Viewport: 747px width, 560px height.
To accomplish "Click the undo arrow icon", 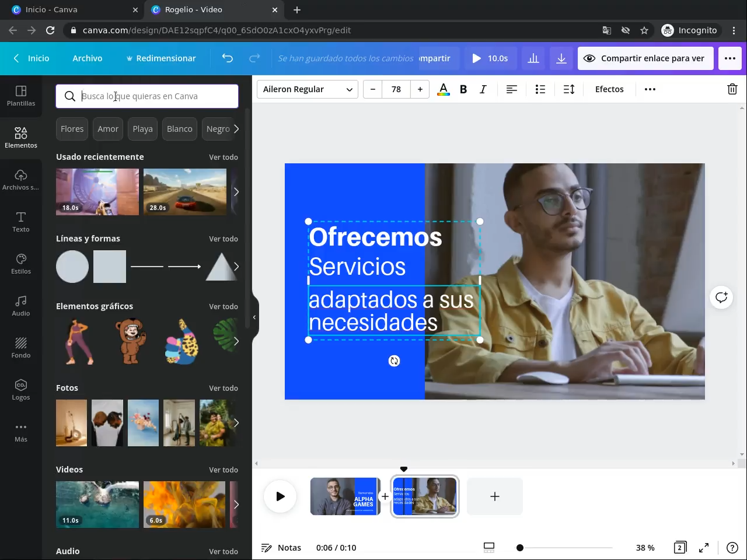I will 228,58.
